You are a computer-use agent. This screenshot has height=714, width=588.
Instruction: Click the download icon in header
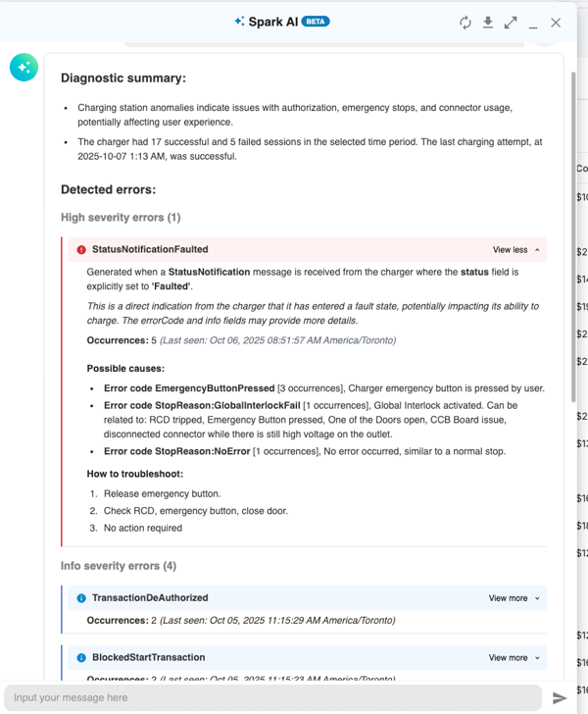488,23
